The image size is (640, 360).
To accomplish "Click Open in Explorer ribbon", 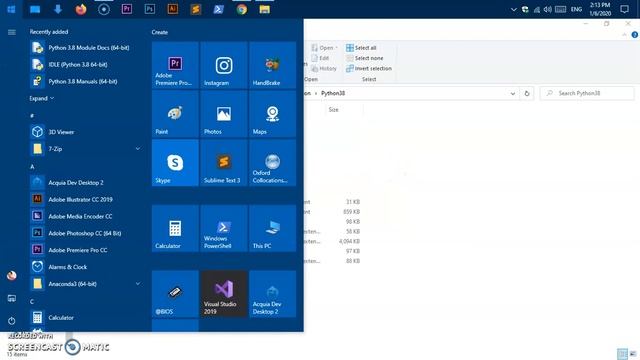I will tap(324, 48).
